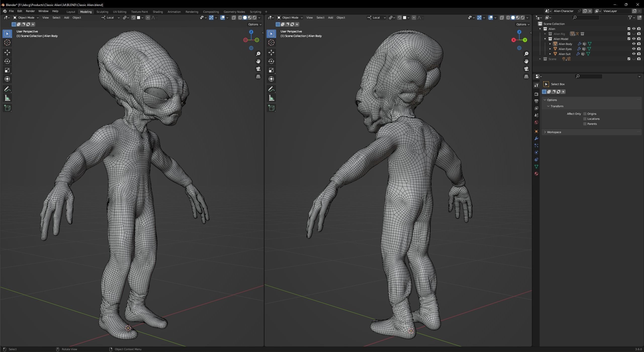Open the Object Constraints properties tab
Viewport: 644px width, 352px height.
click(536, 160)
